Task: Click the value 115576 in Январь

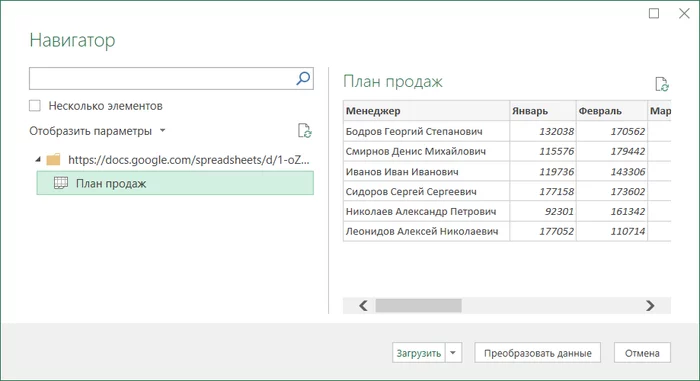Action: pos(556,151)
